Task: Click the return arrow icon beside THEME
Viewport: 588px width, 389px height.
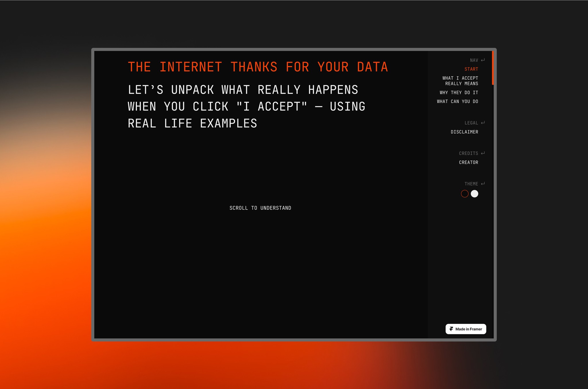Action: tap(483, 184)
